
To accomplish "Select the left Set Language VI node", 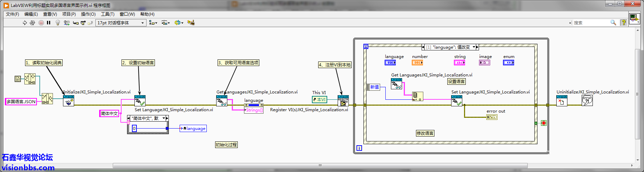I will 140,101.
